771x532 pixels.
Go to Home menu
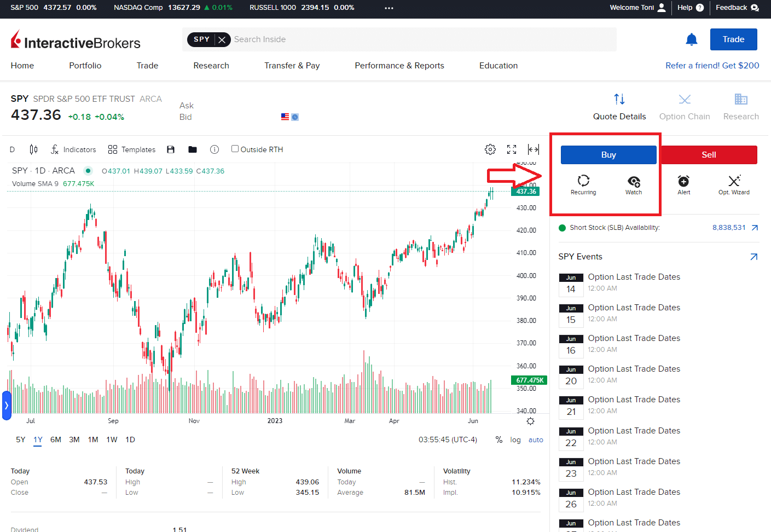(x=22, y=66)
